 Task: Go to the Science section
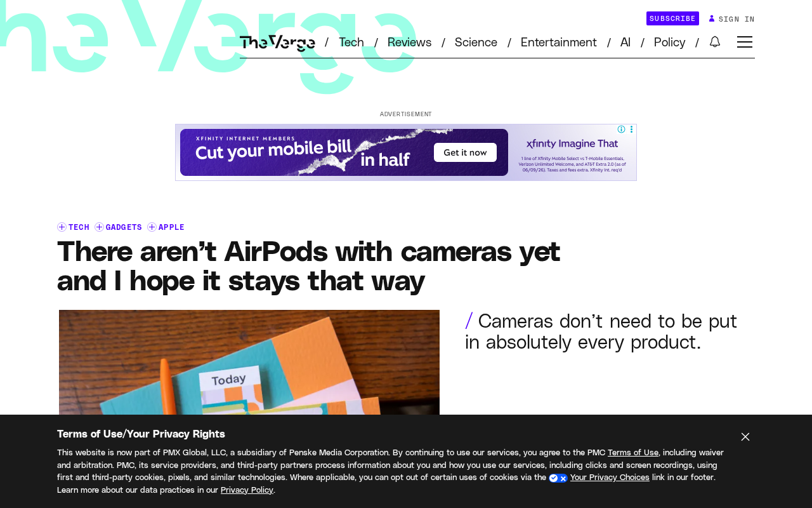(476, 43)
